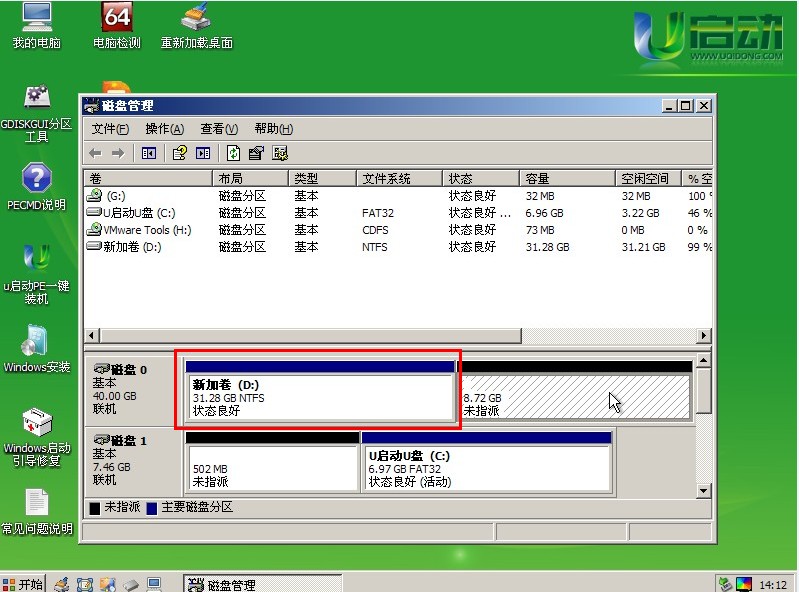Click the Forward arrow in the toolbar
This screenshot has height=592, width=799.
(x=118, y=153)
